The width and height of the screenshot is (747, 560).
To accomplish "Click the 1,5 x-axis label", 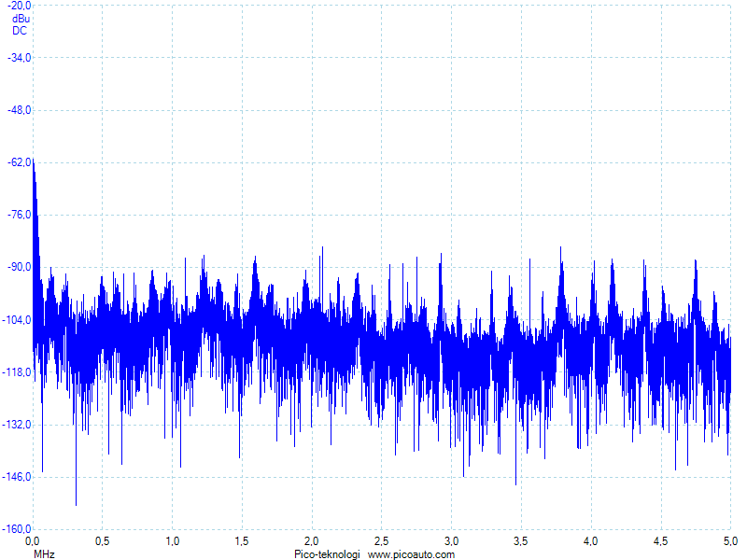I will 242,541.
